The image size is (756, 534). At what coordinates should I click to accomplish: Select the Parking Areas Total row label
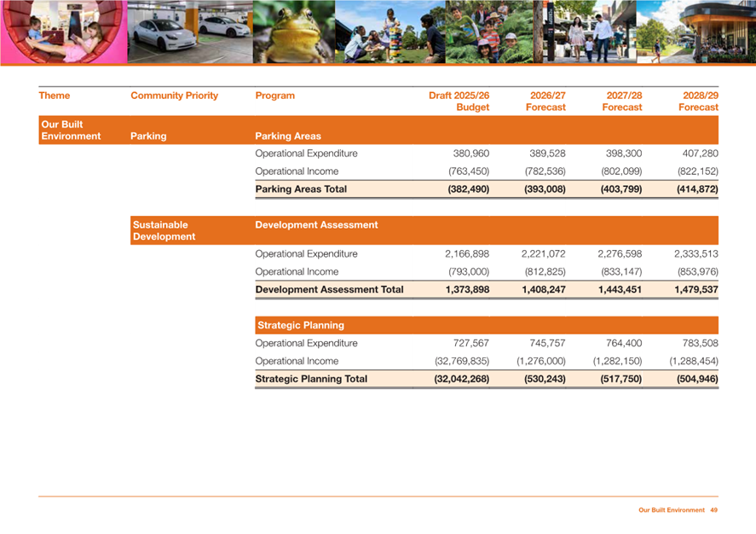click(x=301, y=189)
